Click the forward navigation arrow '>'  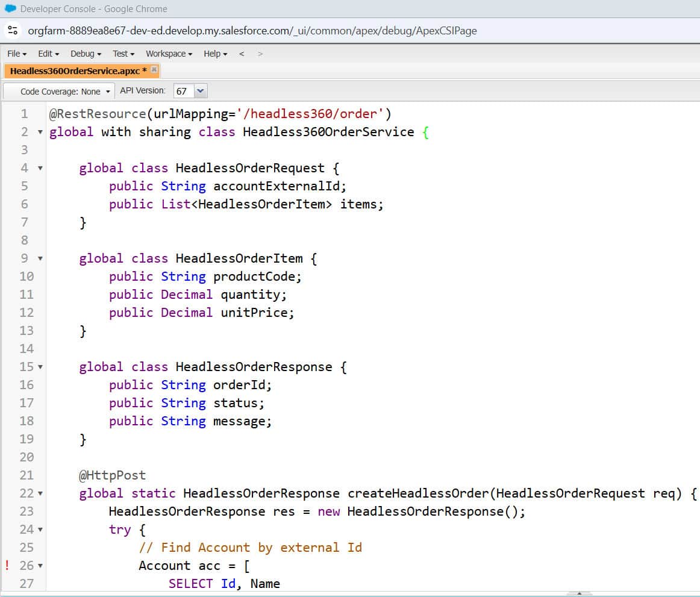[260, 54]
